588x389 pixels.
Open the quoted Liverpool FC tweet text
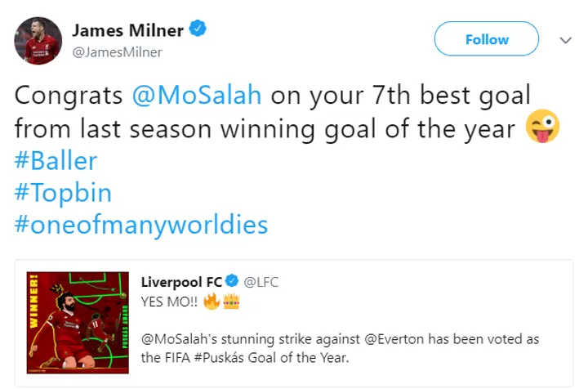[340, 348]
